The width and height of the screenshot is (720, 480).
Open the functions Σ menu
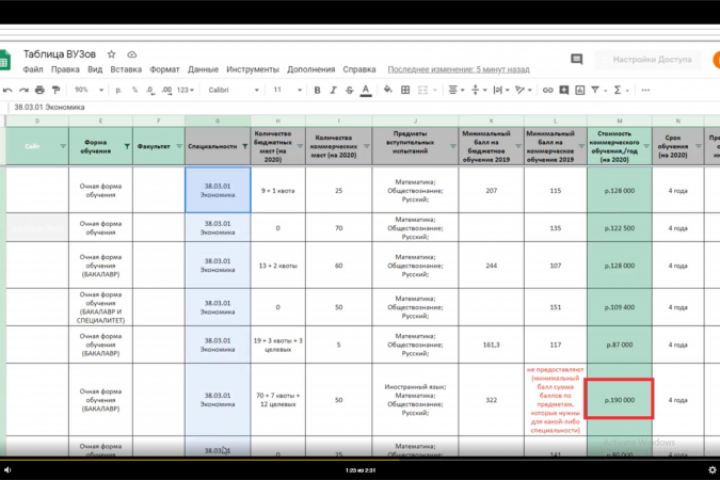(618, 90)
